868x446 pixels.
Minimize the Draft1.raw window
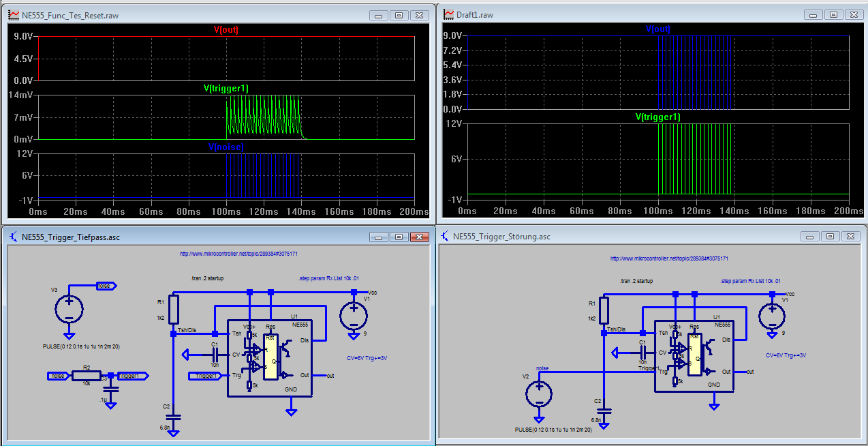(x=813, y=14)
